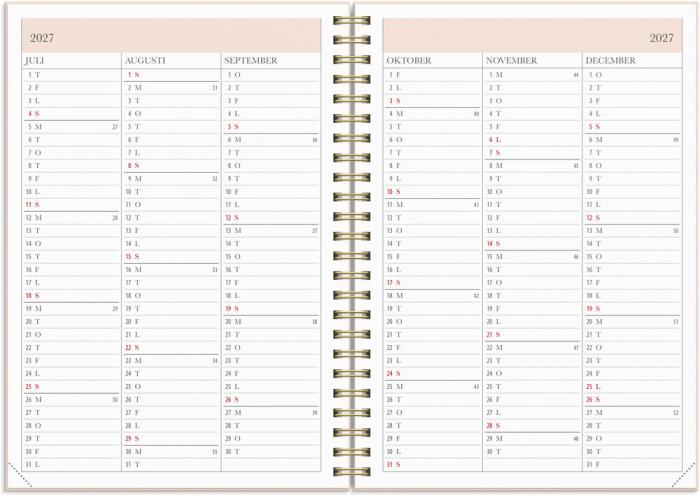The image size is (700, 496).
Task: Click the 2027 year label on left page
Action: (x=43, y=38)
